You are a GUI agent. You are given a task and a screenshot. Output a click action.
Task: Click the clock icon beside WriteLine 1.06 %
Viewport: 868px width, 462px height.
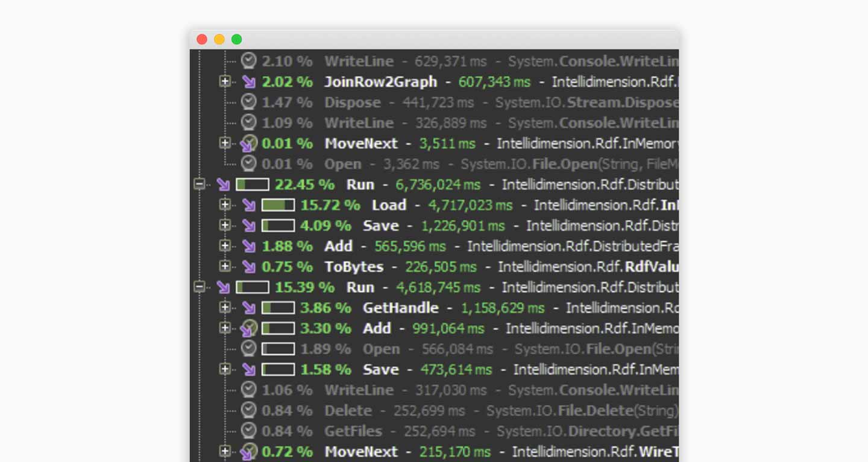pyautogui.click(x=249, y=390)
